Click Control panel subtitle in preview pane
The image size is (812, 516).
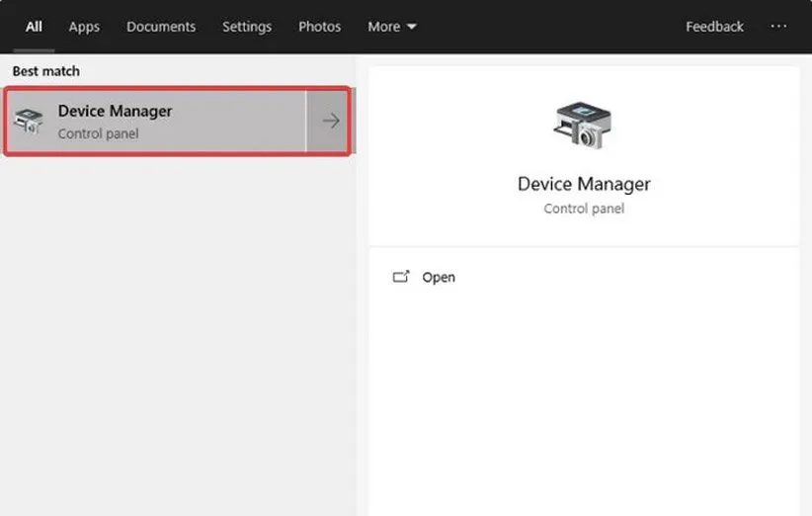pyautogui.click(x=584, y=209)
